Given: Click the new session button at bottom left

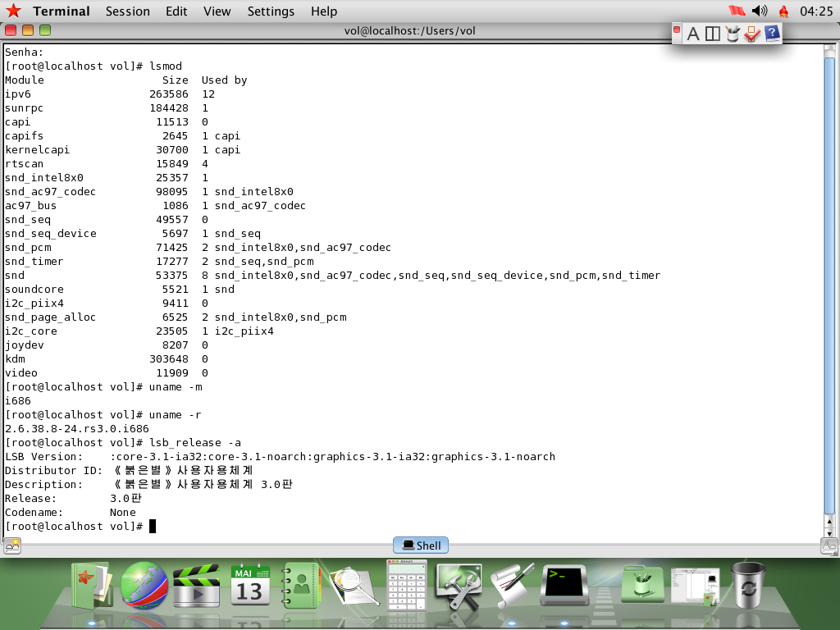Looking at the screenshot, I should coord(11,545).
